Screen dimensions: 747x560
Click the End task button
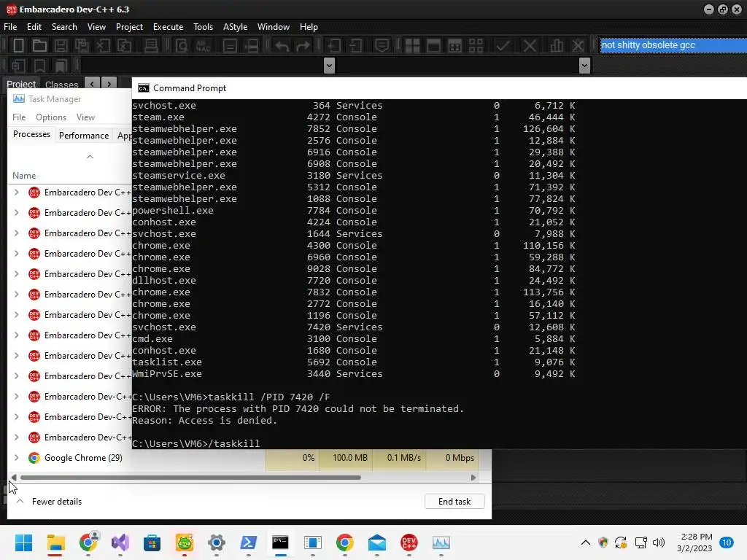454,502
